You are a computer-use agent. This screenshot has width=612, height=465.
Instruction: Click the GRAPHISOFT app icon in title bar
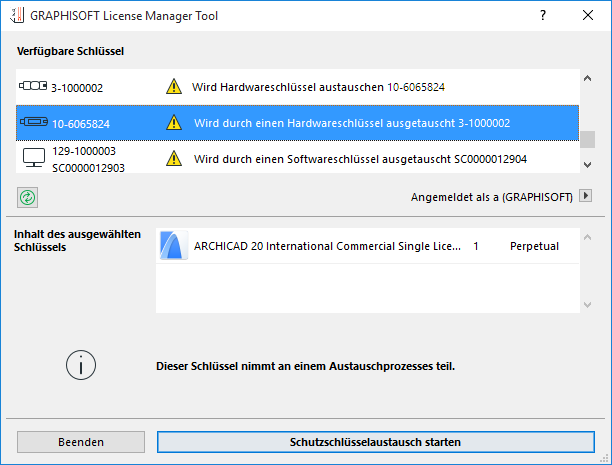click(x=14, y=16)
